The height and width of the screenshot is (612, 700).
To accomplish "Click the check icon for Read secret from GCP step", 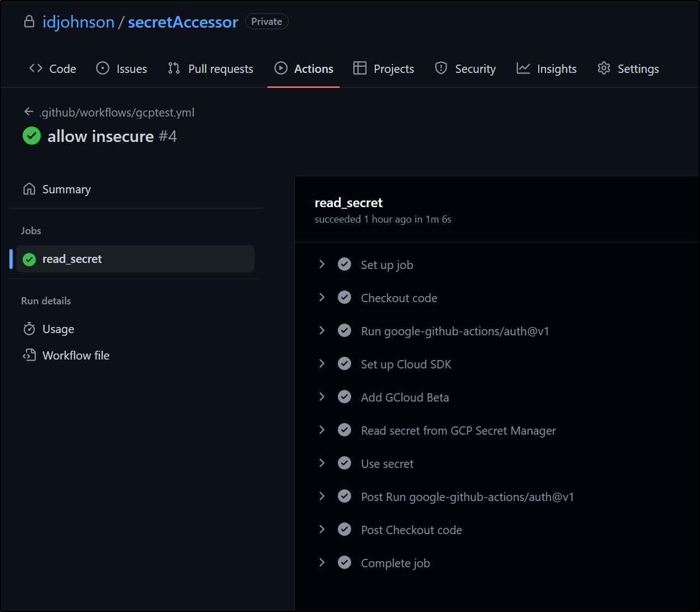I will pos(344,430).
